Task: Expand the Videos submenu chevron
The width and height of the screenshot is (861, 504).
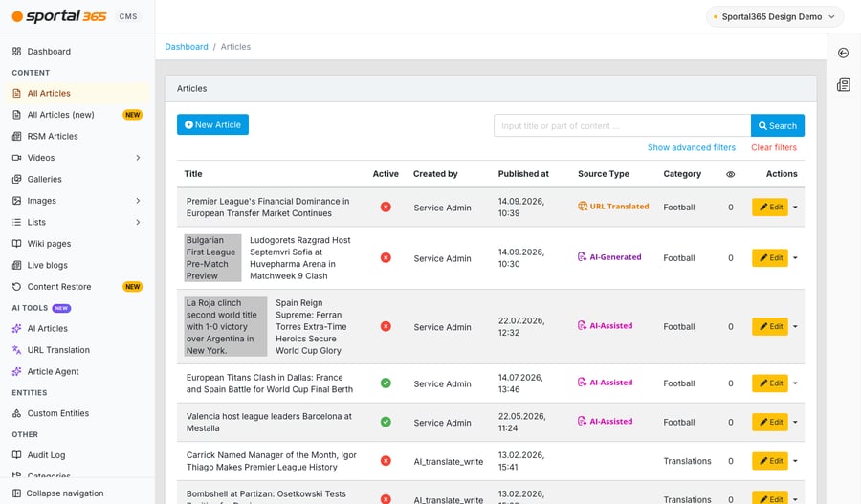Action: click(138, 158)
